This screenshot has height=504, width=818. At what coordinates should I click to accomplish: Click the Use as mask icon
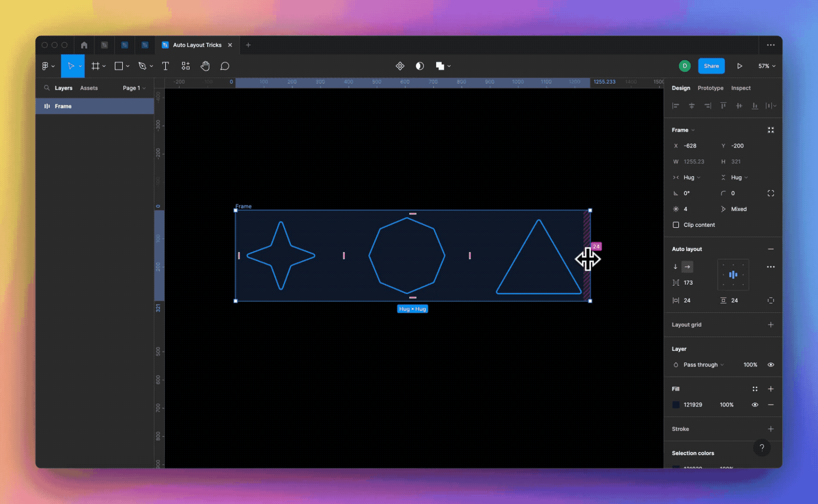(x=420, y=66)
